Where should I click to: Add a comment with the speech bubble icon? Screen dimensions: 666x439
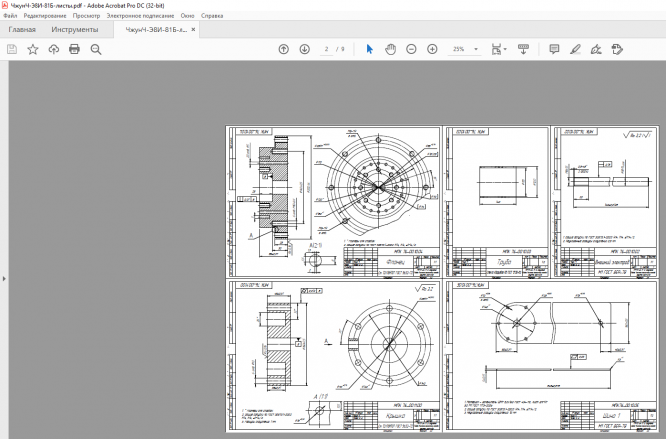click(554, 49)
